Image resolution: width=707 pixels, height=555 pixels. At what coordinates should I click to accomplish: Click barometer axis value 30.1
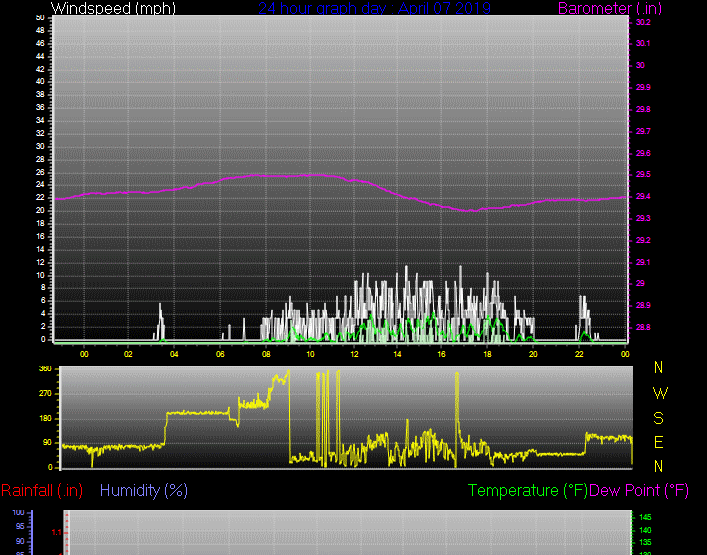coord(643,43)
